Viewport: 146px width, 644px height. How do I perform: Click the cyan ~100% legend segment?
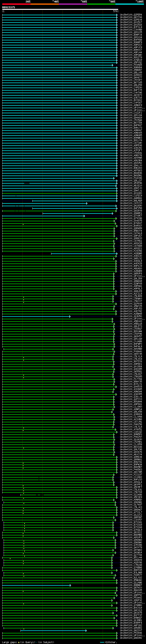tap(130, 4)
